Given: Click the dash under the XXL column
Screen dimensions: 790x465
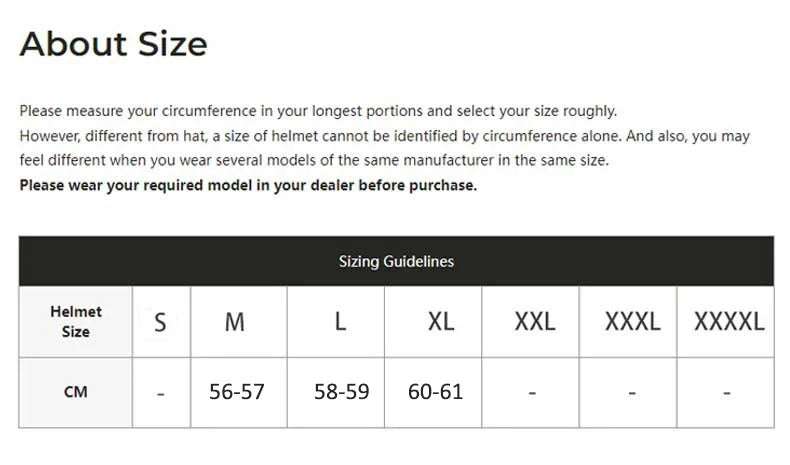Looking at the screenshot, I should click(532, 393).
